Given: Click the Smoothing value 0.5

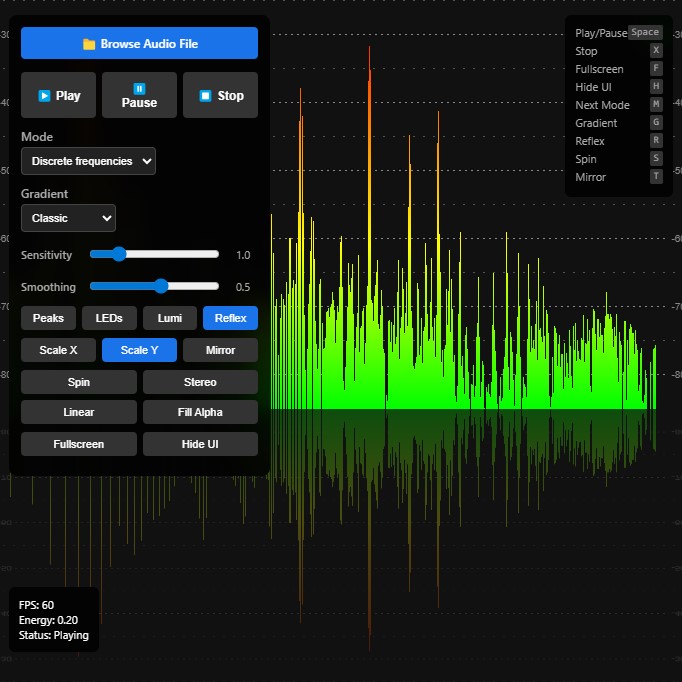Looking at the screenshot, I should point(243,287).
